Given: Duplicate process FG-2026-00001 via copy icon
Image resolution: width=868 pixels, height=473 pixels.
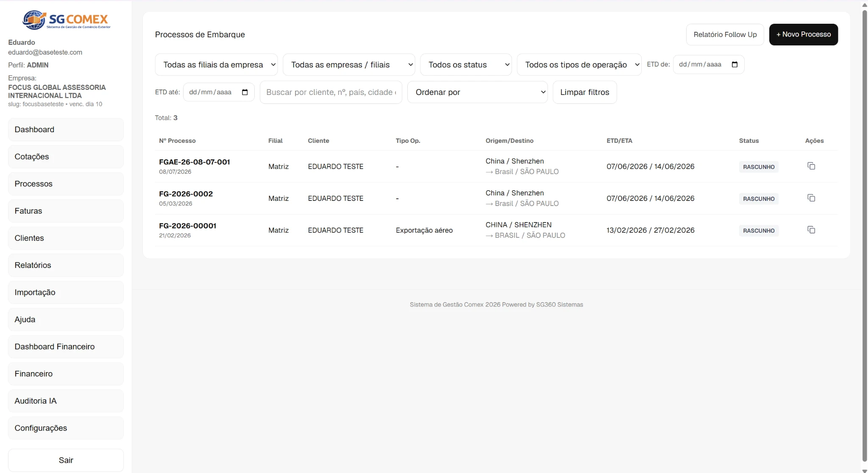Looking at the screenshot, I should (x=811, y=230).
